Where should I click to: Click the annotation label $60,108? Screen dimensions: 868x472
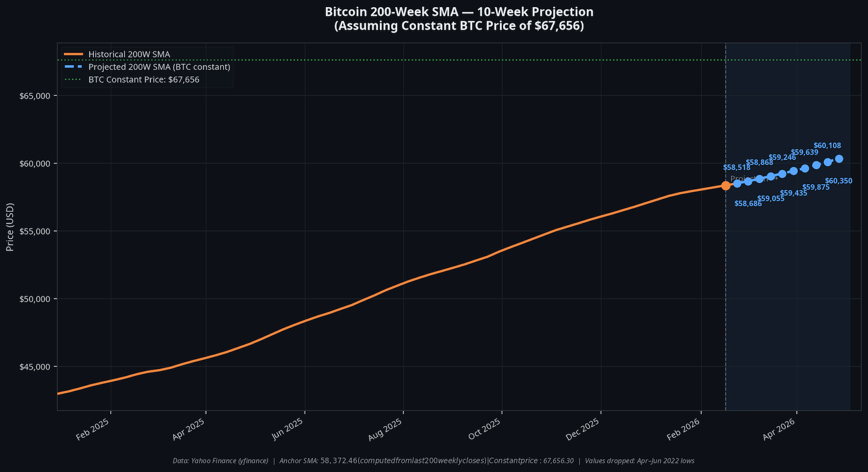pos(828,145)
